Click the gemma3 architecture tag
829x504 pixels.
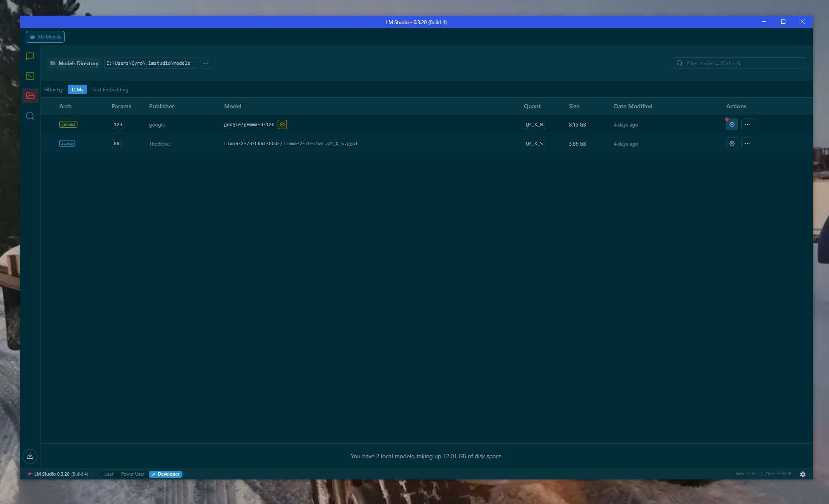[68, 124]
